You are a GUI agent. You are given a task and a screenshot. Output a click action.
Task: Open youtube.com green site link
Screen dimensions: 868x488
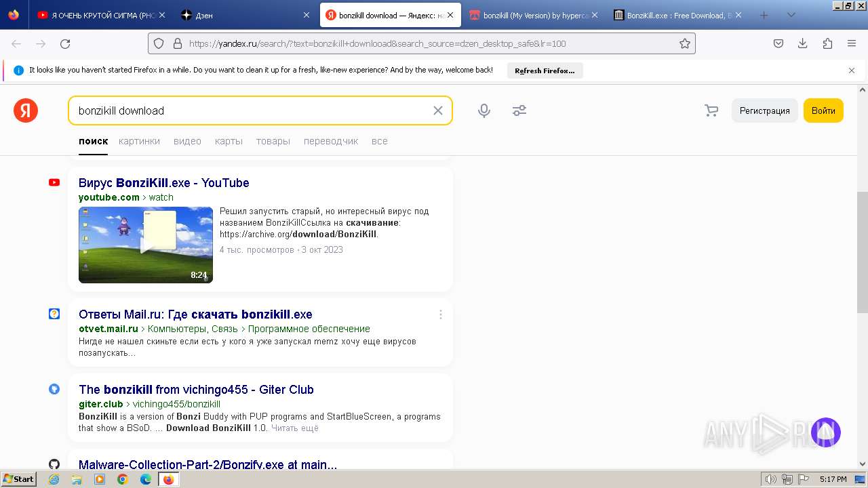[x=109, y=197]
